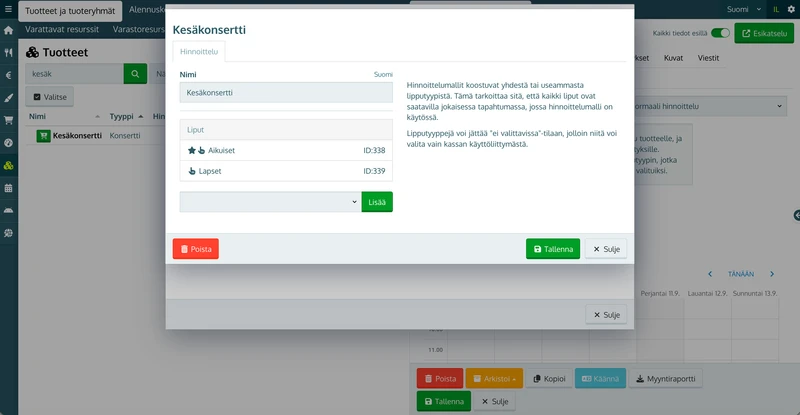Select the Hinnoittelu tab in dialog
This screenshot has width=800, height=415.
pyautogui.click(x=199, y=52)
